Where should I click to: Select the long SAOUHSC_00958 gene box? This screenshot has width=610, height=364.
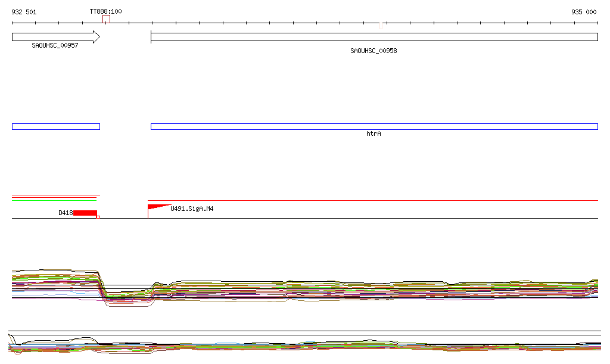coord(374,37)
